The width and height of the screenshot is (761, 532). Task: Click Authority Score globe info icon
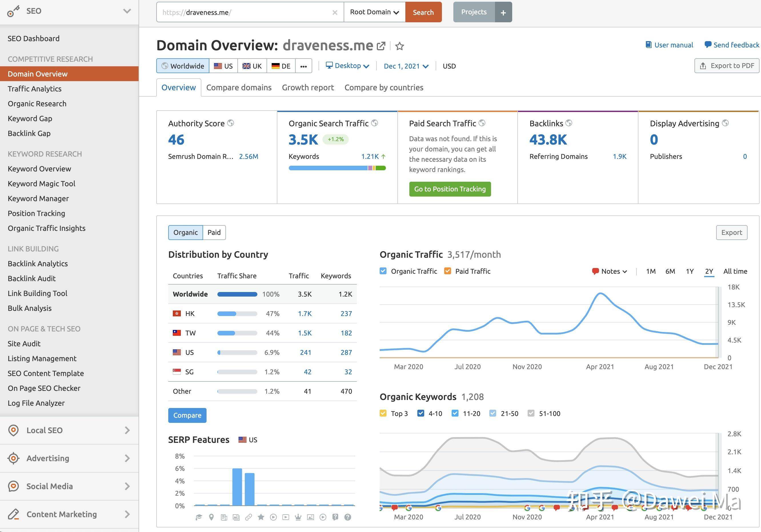[231, 123]
